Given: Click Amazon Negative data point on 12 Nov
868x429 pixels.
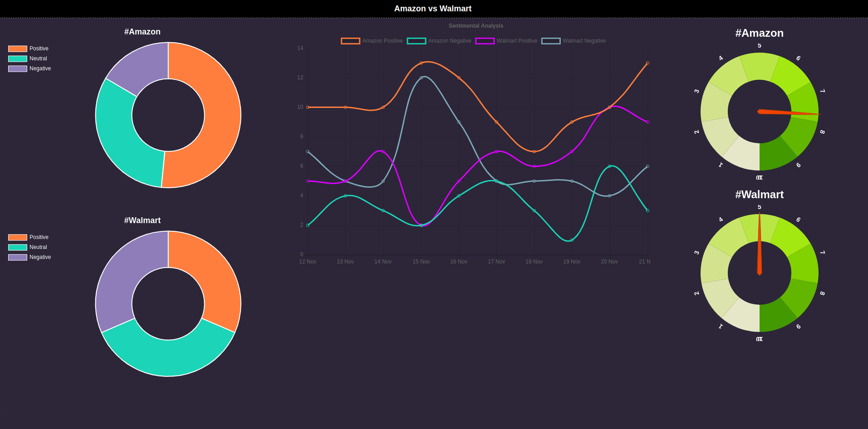Looking at the screenshot, I should tap(308, 225).
